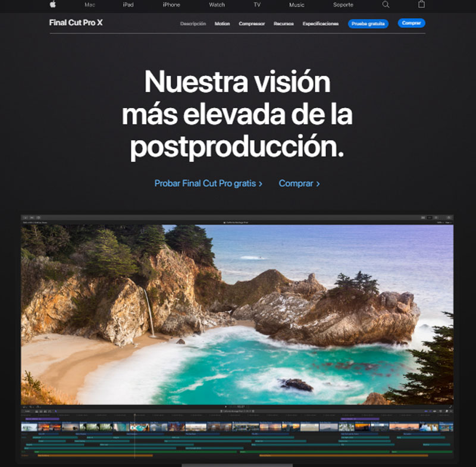Open the shopping bag icon
The height and width of the screenshot is (467, 476).
point(421,4)
